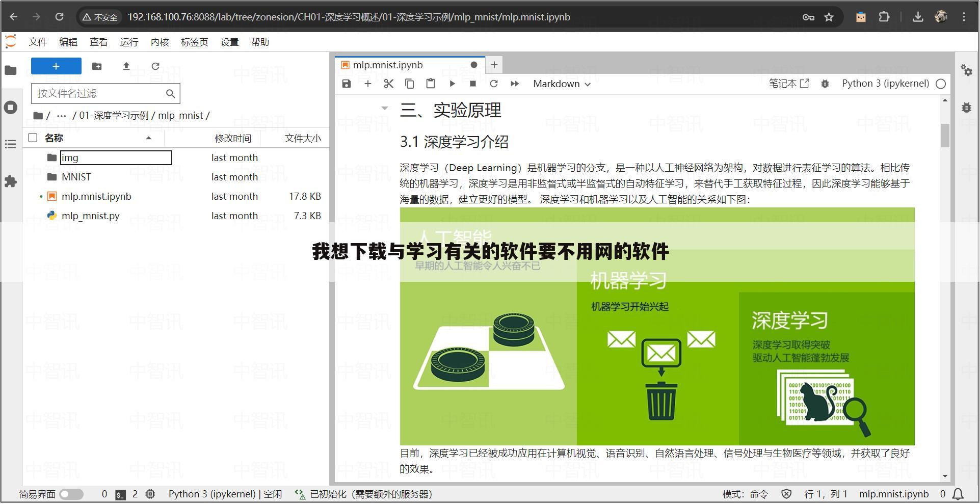Open the 帮助 menu
This screenshot has width=980, height=504.
[x=260, y=42]
